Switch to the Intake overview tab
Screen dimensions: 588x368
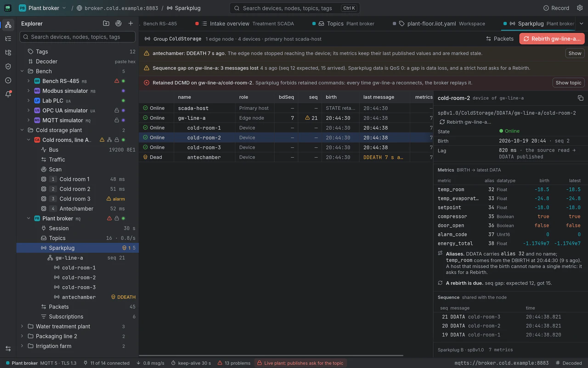[244, 23]
